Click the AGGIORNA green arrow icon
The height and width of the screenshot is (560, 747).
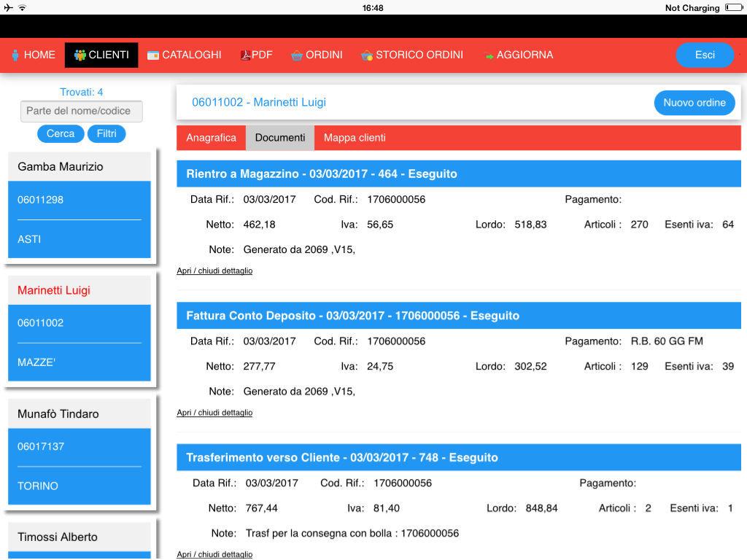point(489,57)
